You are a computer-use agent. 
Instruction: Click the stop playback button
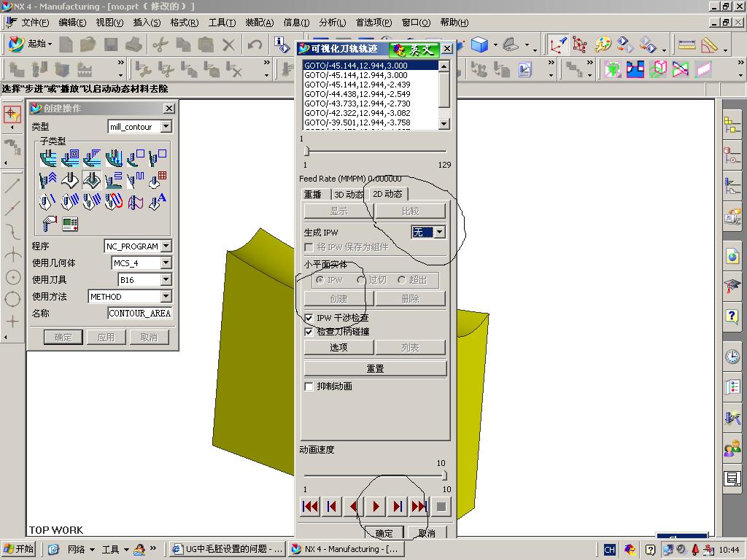pyautogui.click(x=441, y=507)
